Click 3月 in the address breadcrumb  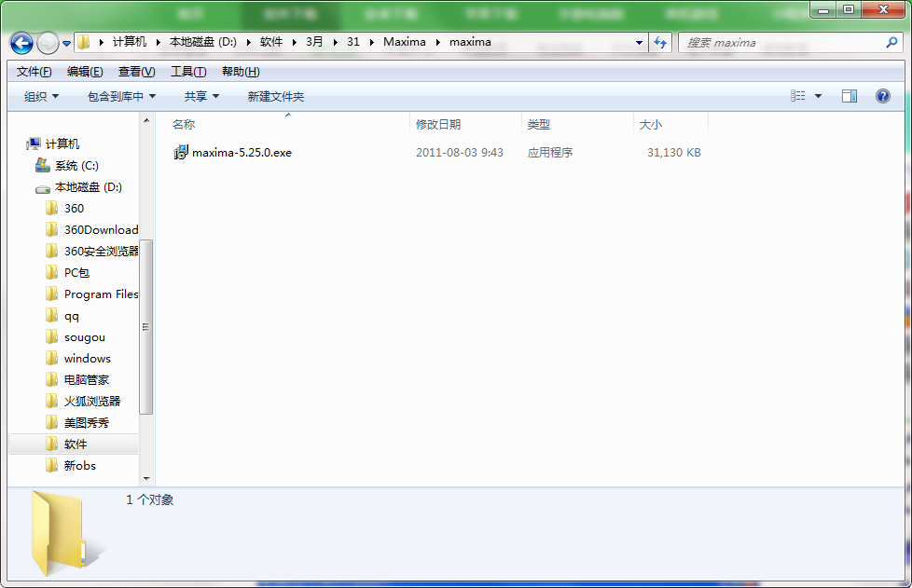314,42
